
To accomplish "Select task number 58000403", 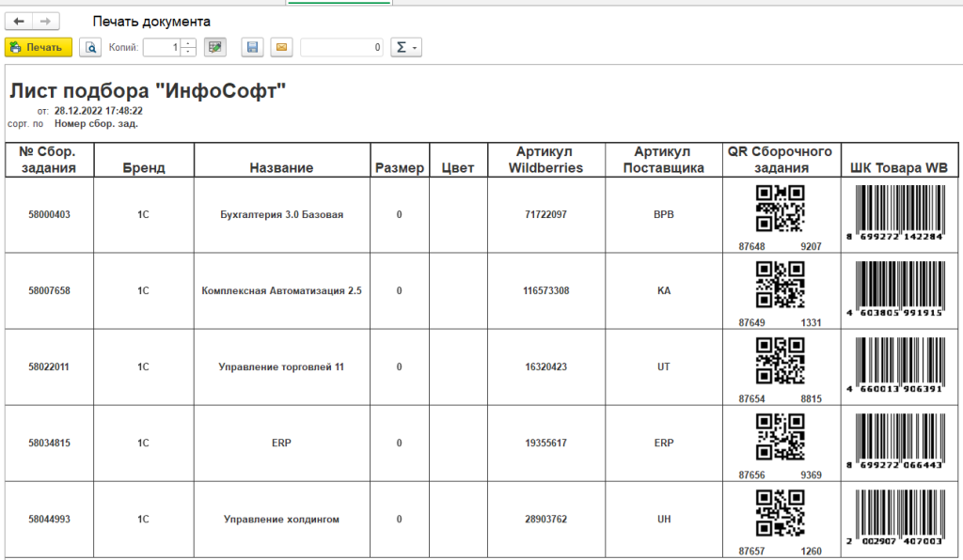I will coord(49,214).
